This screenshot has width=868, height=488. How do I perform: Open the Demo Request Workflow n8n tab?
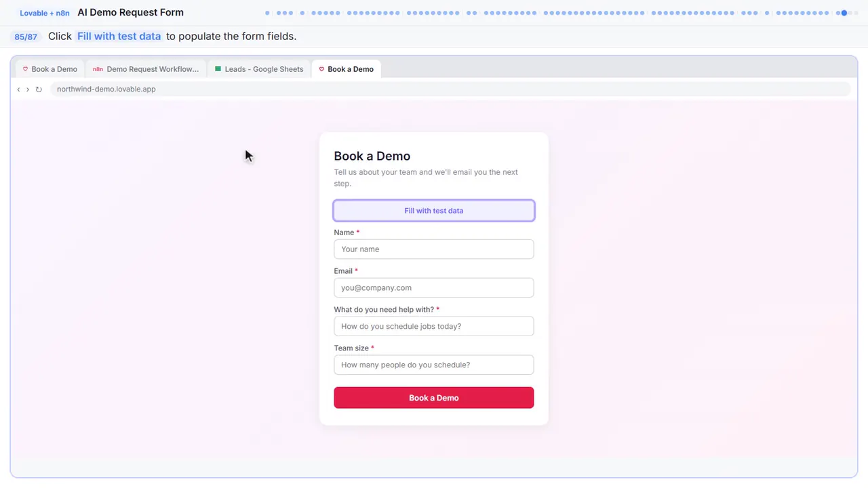coord(146,69)
